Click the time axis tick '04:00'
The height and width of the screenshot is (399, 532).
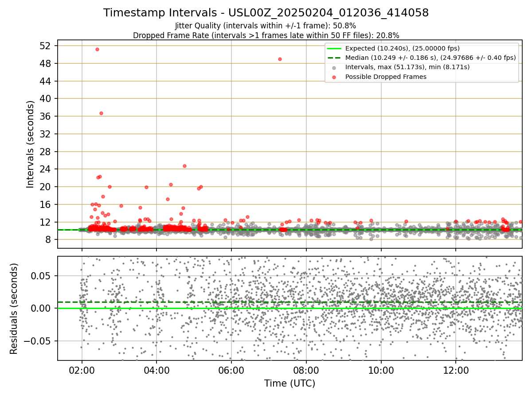click(x=156, y=370)
